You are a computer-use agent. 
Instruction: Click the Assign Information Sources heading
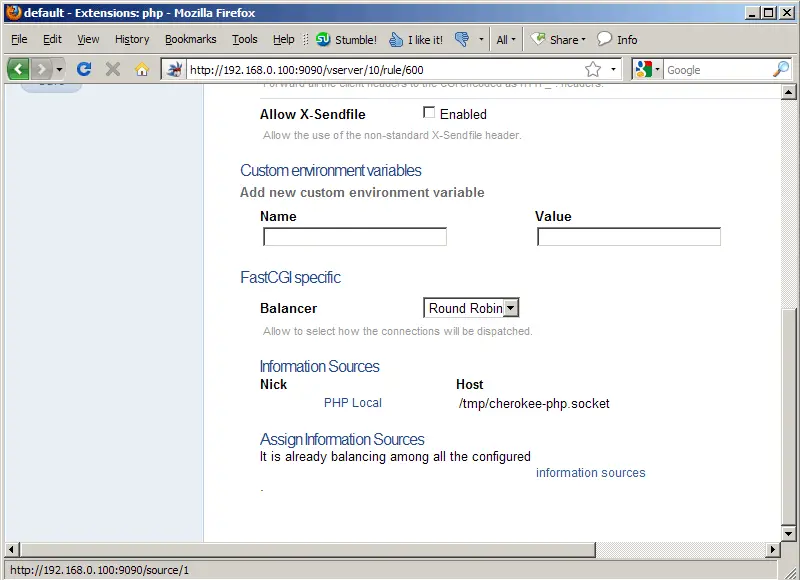pyautogui.click(x=342, y=439)
